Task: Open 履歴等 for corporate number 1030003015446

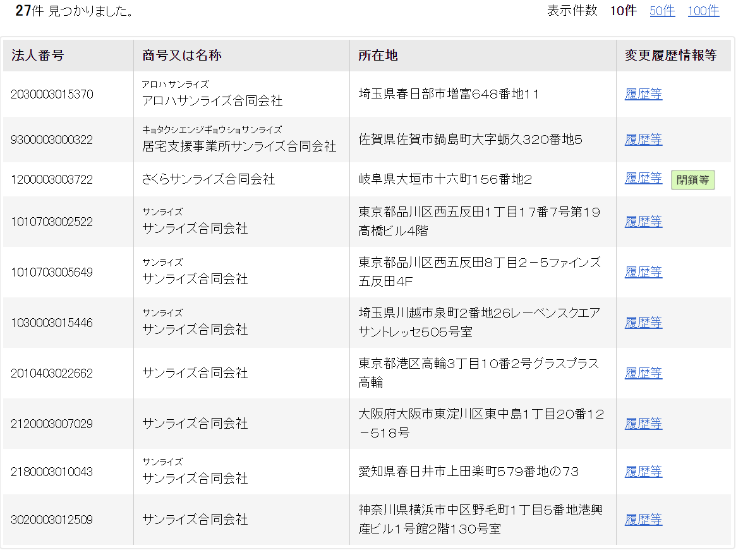Action: coord(643,323)
